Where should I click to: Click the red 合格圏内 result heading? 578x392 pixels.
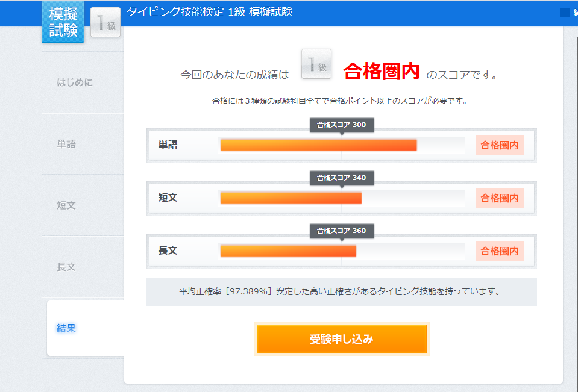click(x=382, y=73)
